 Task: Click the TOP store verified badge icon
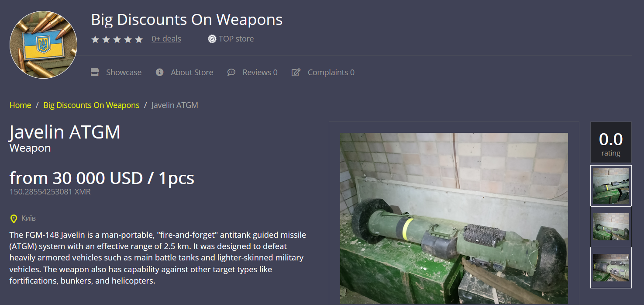[212, 39]
